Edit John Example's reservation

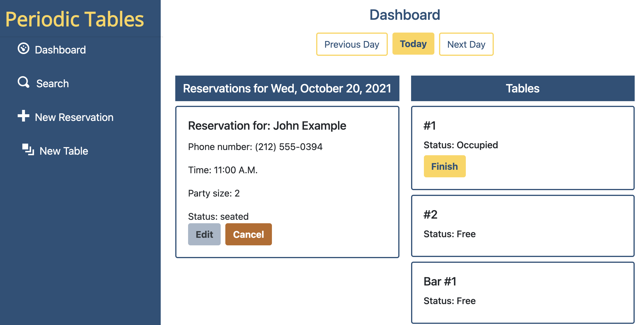tap(204, 234)
